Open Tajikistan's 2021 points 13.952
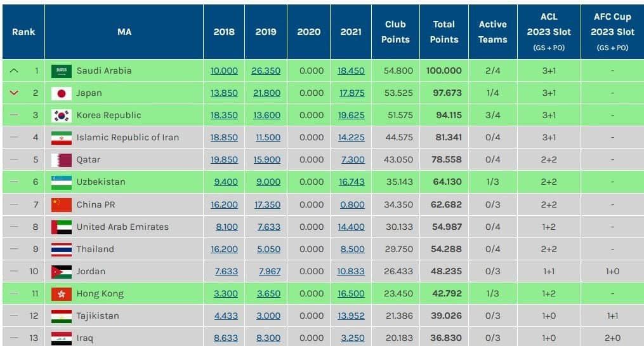Image resolution: width=644 pixels, height=346 pixels. (352, 316)
